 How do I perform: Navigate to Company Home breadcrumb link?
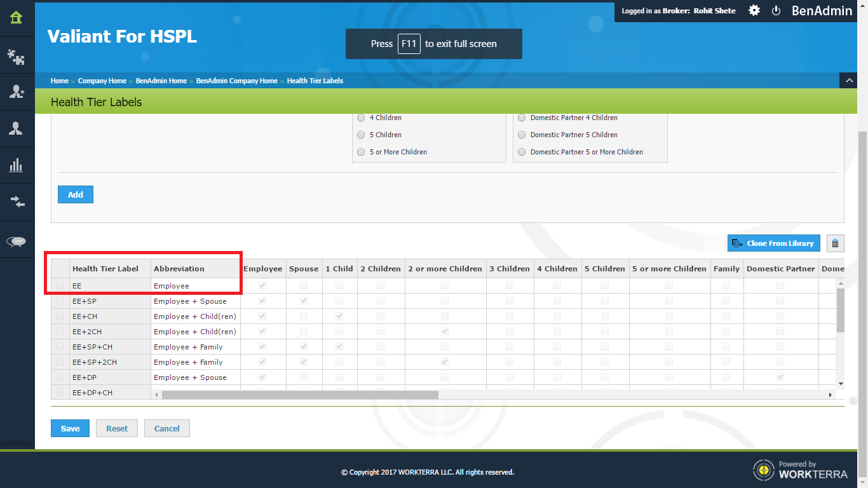click(102, 81)
